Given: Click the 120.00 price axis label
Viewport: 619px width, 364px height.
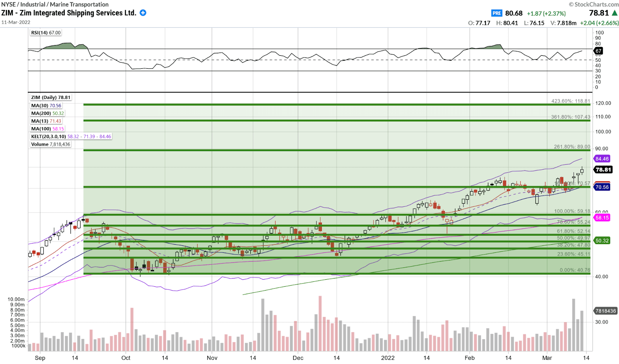Looking at the screenshot, I should (603, 103).
